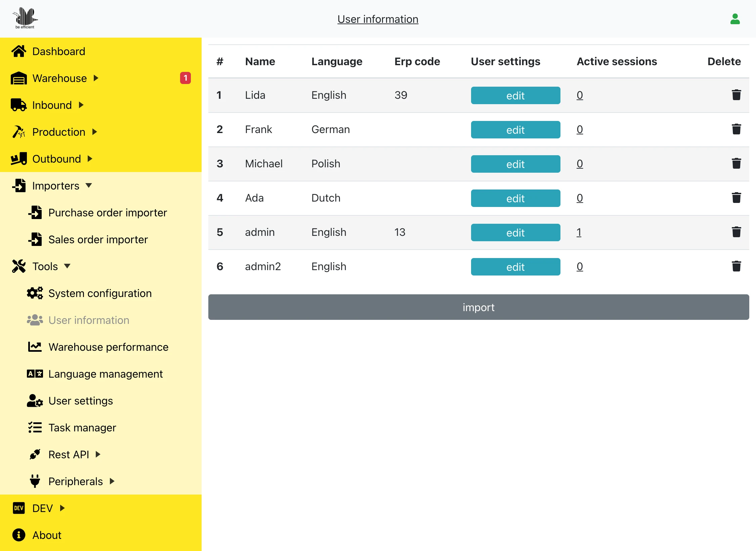Edit user settings for admin
Image resolution: width=756 pixels, height=551 pixels.
(x=515, y=232)
